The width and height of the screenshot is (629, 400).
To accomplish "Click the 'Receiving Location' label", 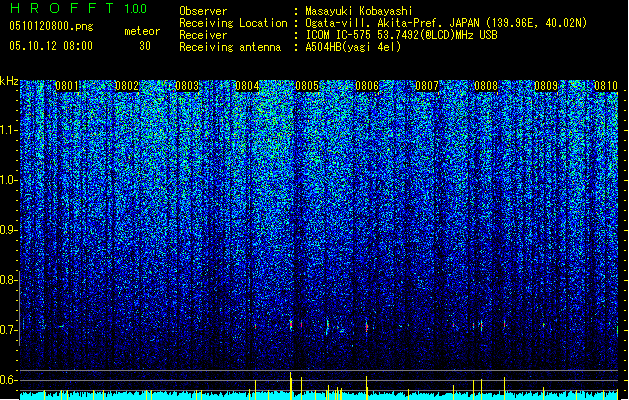I will tap(233, 23).
